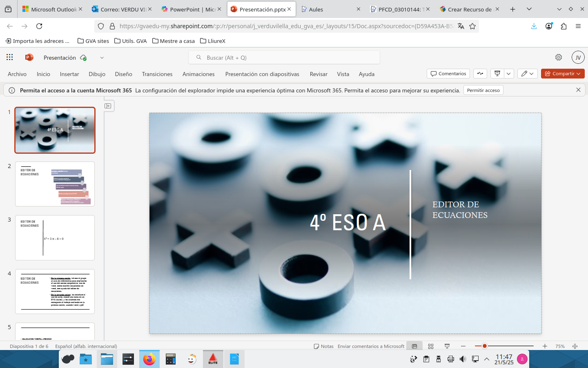
Task: Open the settings gear icon
Action: pyautogui.click(x=559, y=58)
